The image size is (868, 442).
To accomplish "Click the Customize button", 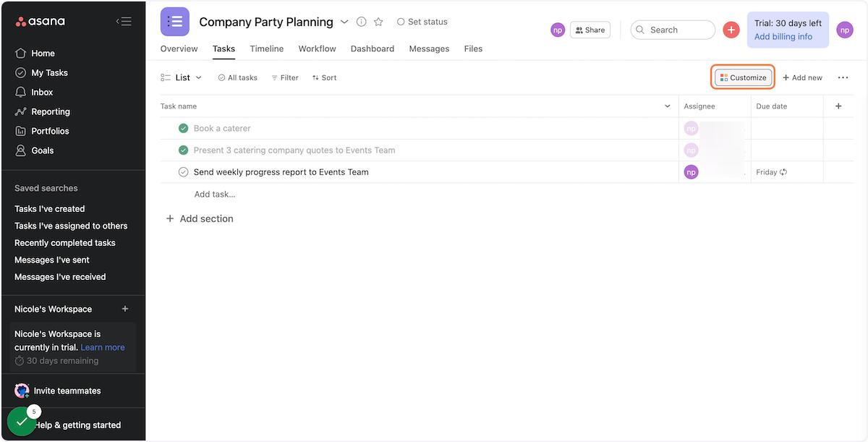I will (743, 77).
